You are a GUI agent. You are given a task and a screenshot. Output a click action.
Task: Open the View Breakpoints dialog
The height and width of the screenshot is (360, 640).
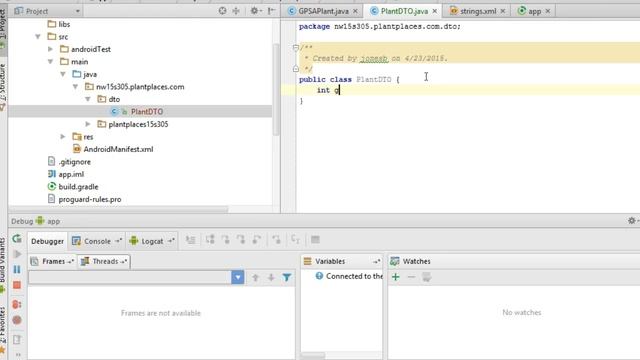point(17,304)
